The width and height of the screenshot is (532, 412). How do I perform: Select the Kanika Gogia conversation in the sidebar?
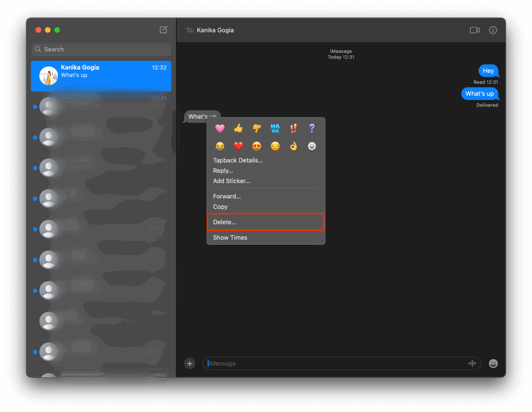coord(101,76)
